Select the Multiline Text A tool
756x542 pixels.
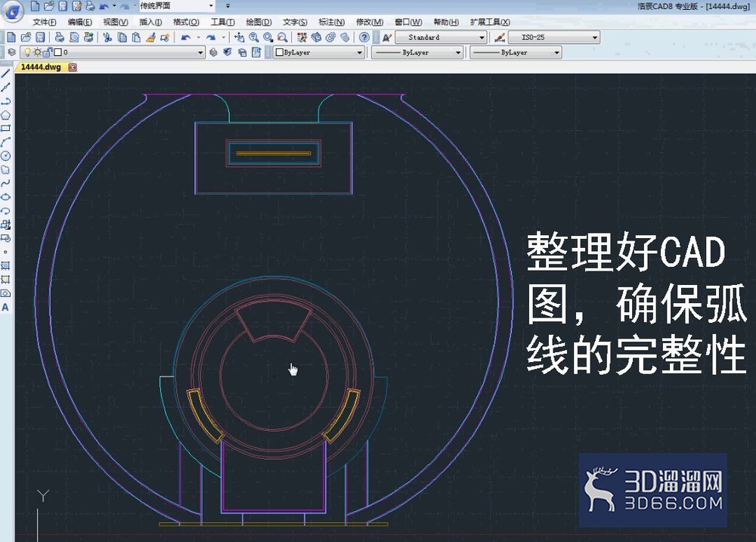[5, 307]
